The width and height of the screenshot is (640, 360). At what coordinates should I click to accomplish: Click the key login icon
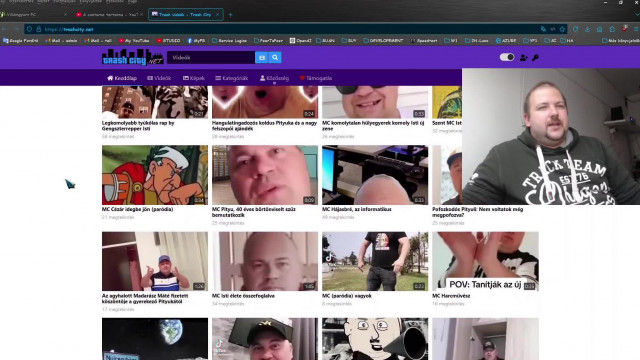(x=535, y=58)
